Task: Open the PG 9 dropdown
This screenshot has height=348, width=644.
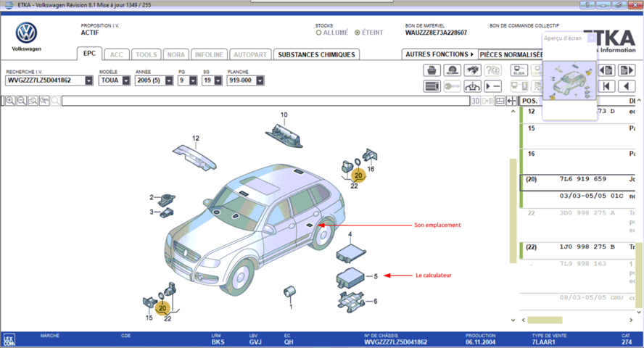Action: [193, 80]
